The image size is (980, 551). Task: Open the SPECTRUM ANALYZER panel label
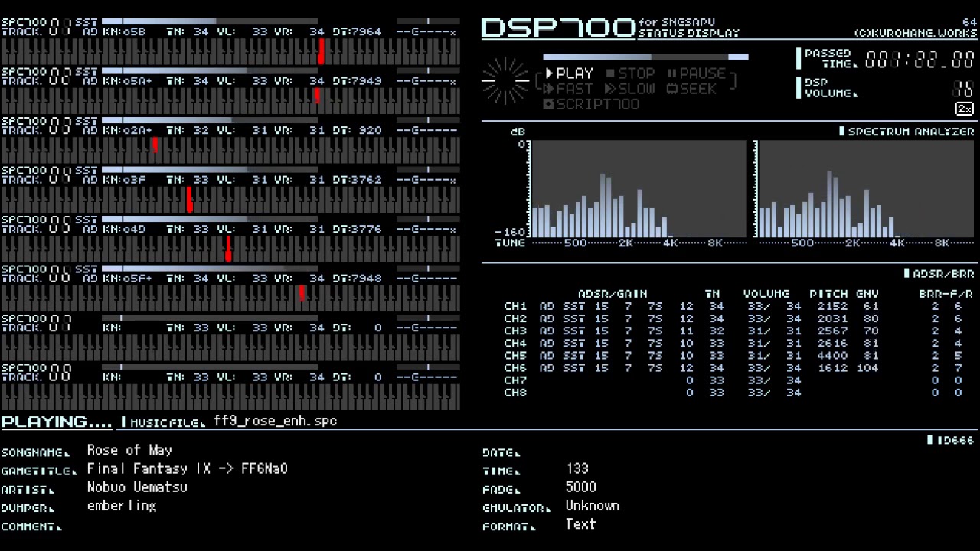point(906,132)
